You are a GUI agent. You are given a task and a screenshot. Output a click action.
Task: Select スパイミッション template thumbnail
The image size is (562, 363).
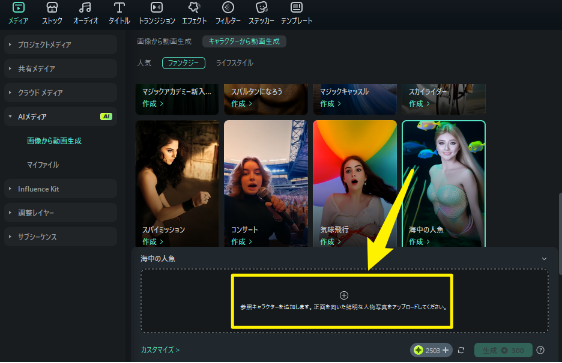177,183
